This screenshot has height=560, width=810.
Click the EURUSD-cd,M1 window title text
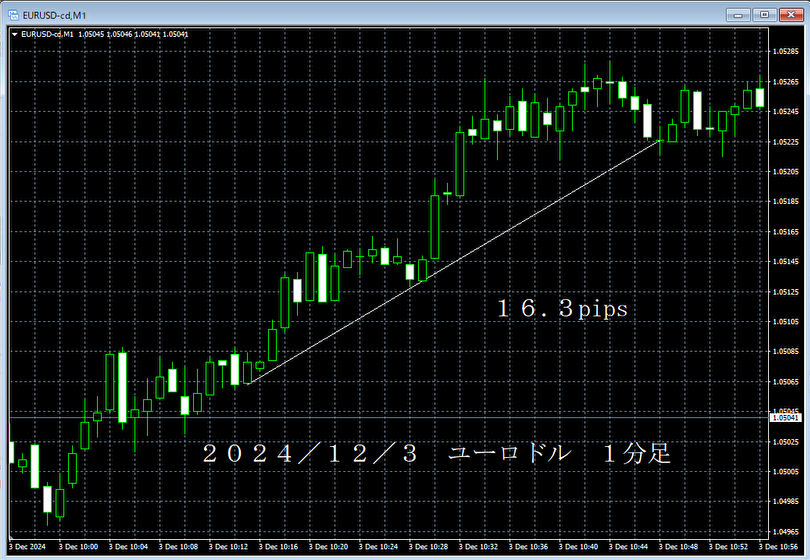tap(54, 15)
